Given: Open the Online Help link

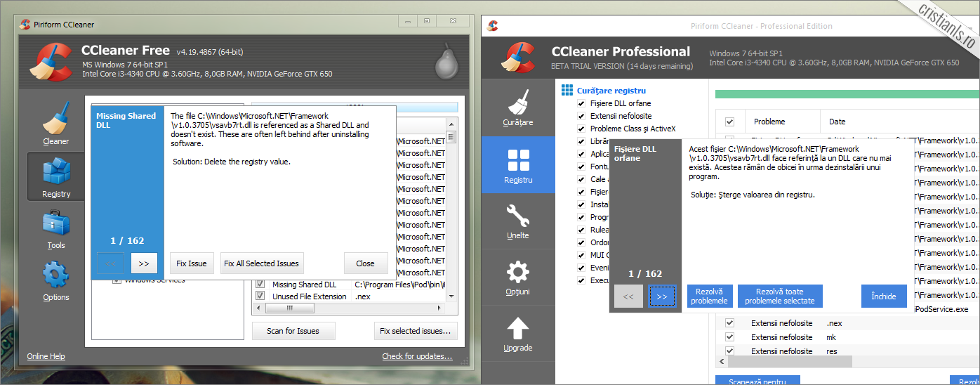Looking at the screenshot, I should 46,356.
